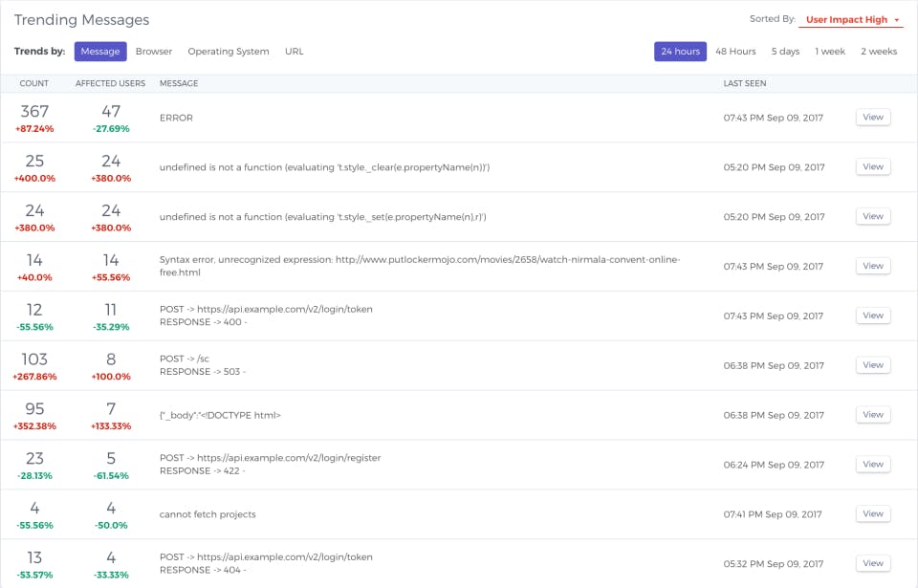918x588 pixels.
Task: Switch time range to 2 weeks
Action: 879,52
